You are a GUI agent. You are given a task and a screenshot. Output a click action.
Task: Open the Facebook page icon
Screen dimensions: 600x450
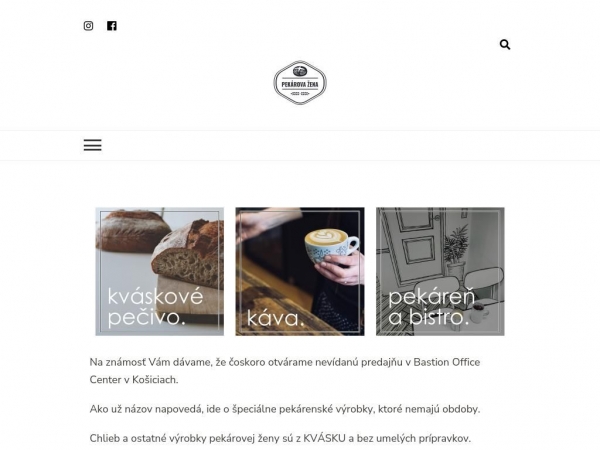pyautogui.click(x=112, y=26)
